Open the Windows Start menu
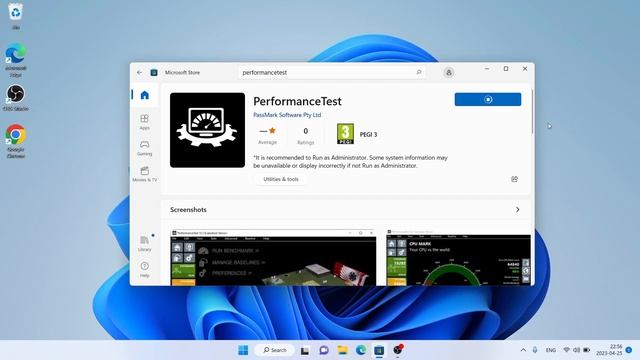The height and width of the screenshot is (360, 640). pos(243,350)
